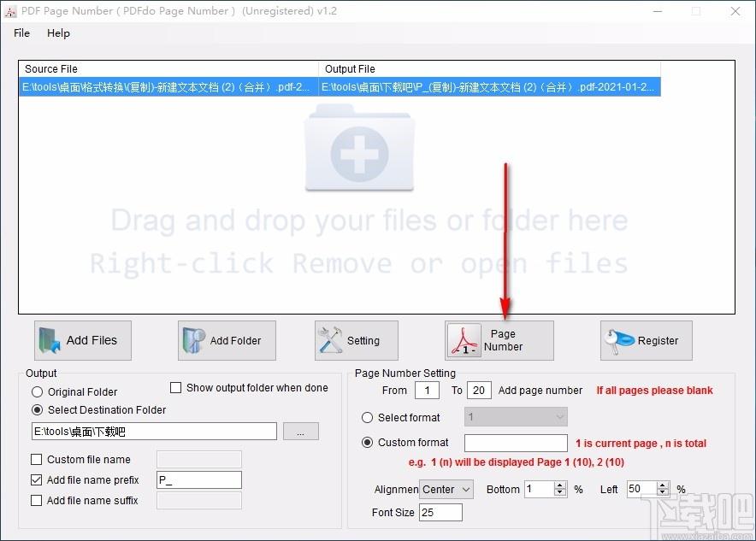Screen dimensions: 756x541
Task: Click the Register key icon
Action: 619,341
